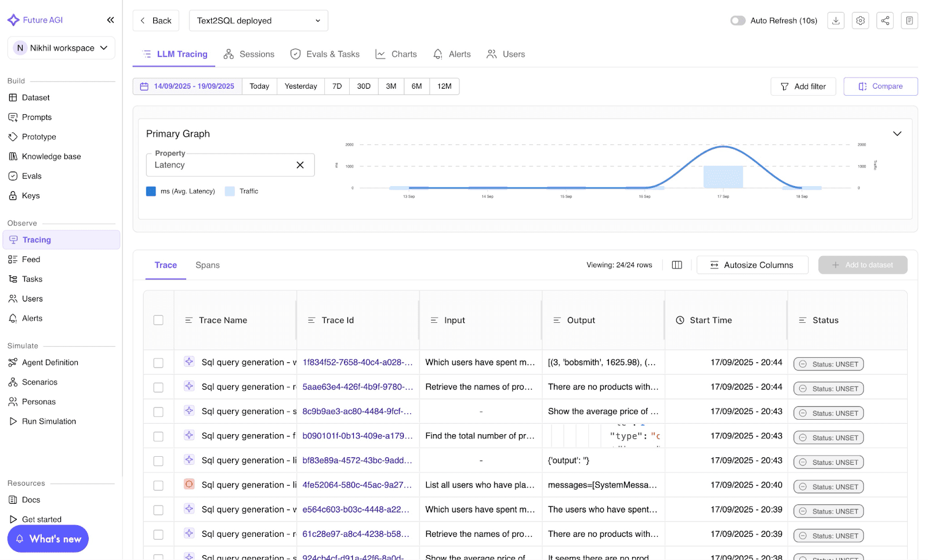Screen dimensions: 928x560
Task: Open the Tracing settings gear icon
Action: 860,20
